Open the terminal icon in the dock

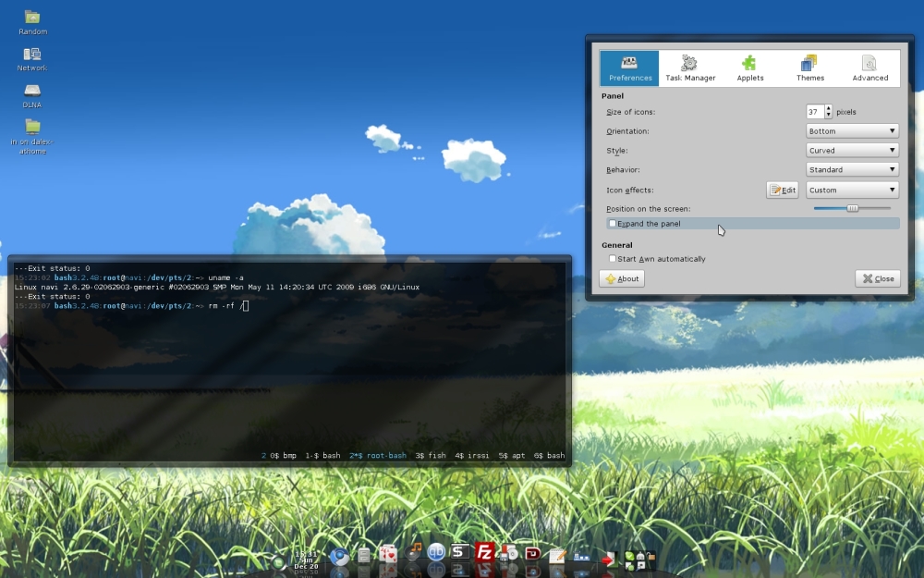[459, 552]
